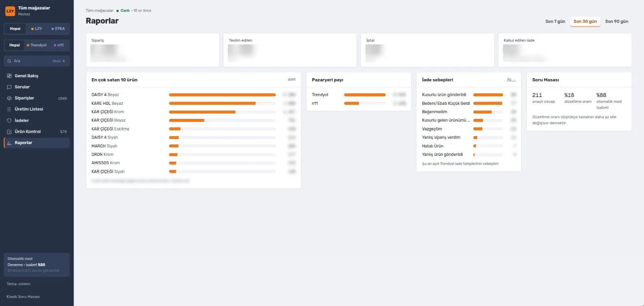Click the search magnifier icon
Image resolution: width=644 pixels, height=306 pixels.
(x=9, y=61)
